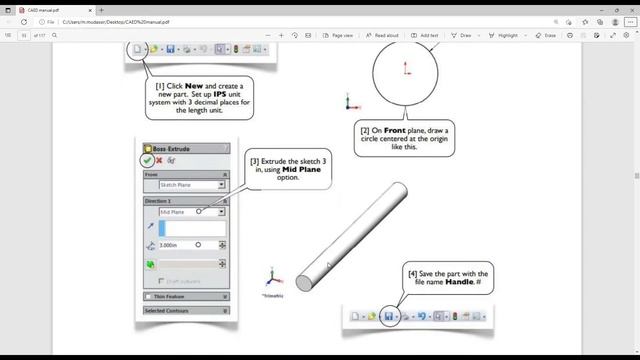Click the circled New icon in top toolbar image
This screenshot has width=640, height=360.
coord(137,49)
